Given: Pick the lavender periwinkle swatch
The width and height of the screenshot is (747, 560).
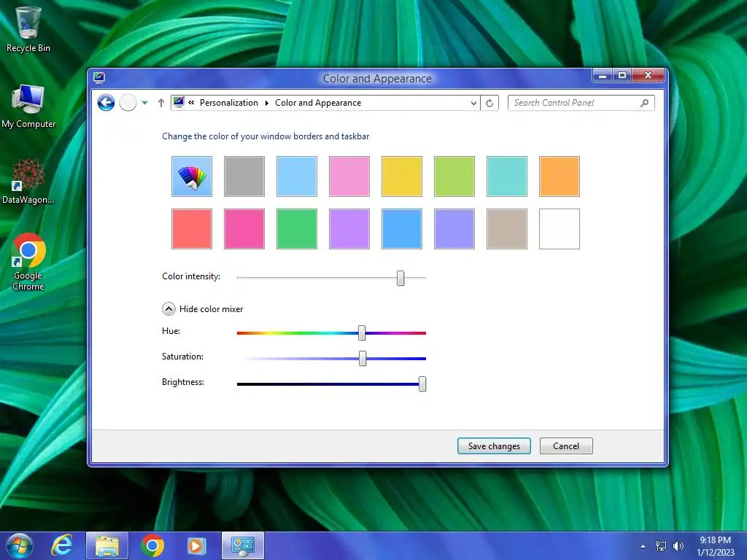Looking at the screenshot, I should [454, 228].
